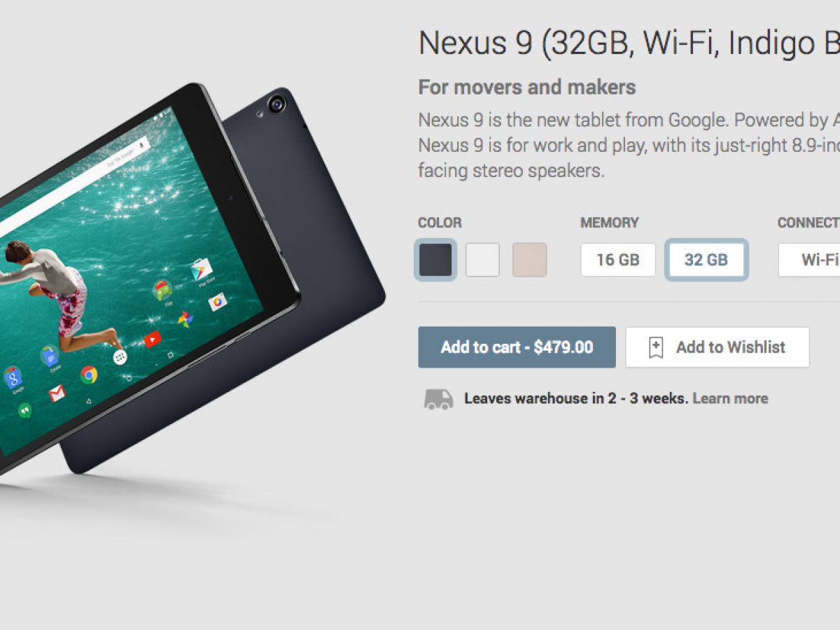The height and width of the screenshot is (630, 840).
Task: Choose the Wi-Fi connectivity option
Action: [810, 260]
